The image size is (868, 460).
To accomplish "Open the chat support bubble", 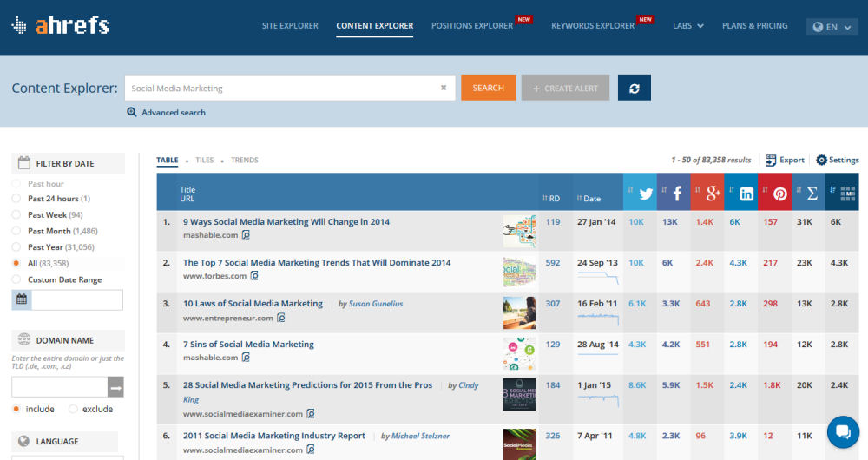I will tap(843, 431).
